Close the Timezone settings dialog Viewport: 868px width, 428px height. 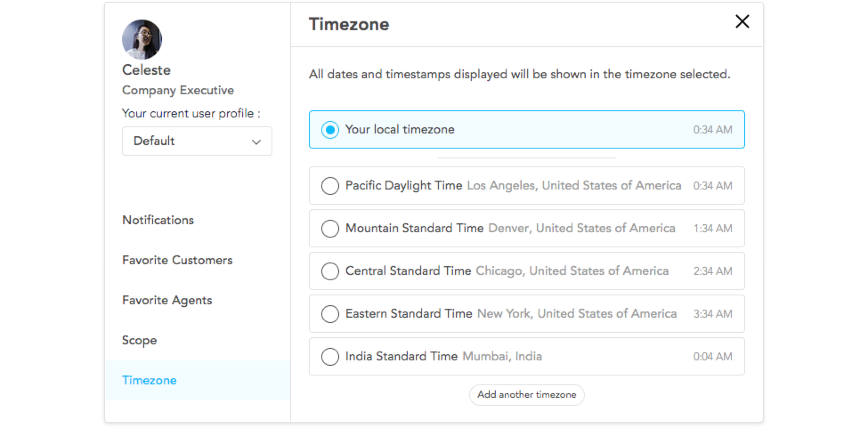(x=742, y=21)
